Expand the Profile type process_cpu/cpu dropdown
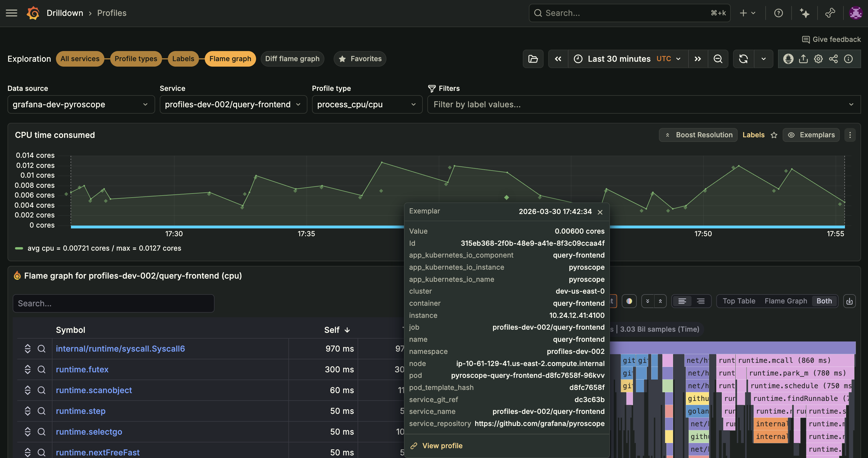The height and width of the screenshot is (458, 868). click(x=367, y=104)
